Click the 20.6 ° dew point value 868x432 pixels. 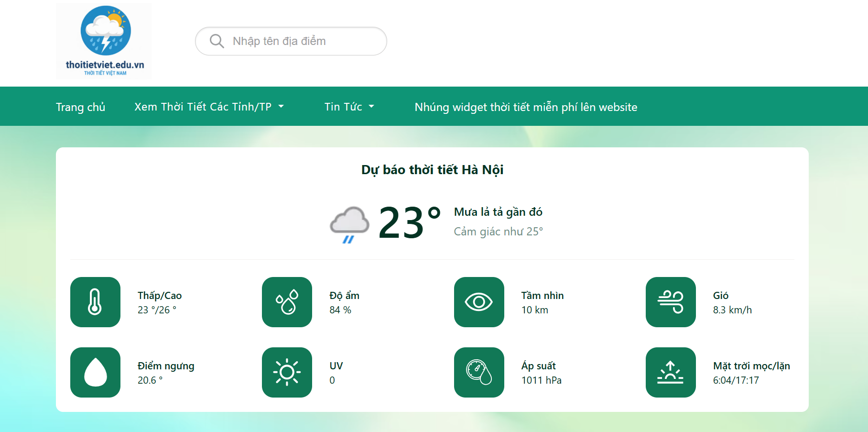(150, 380)
